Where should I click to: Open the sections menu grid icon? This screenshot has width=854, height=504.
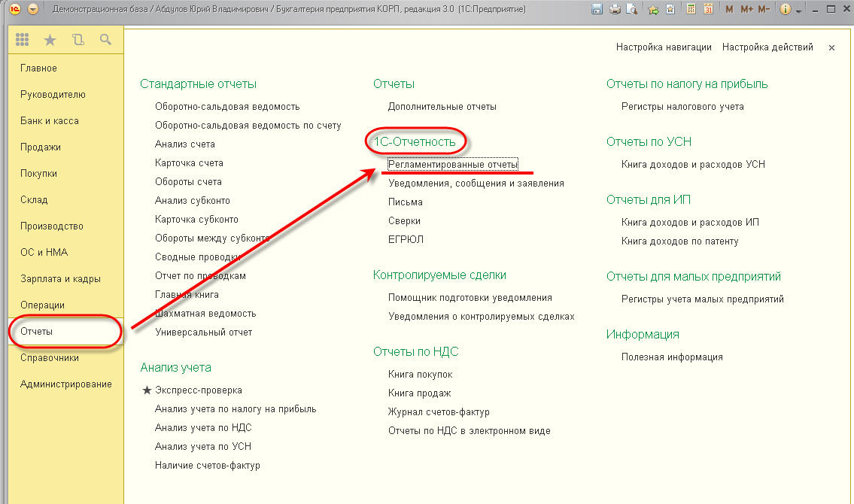[x=23, y=39]
